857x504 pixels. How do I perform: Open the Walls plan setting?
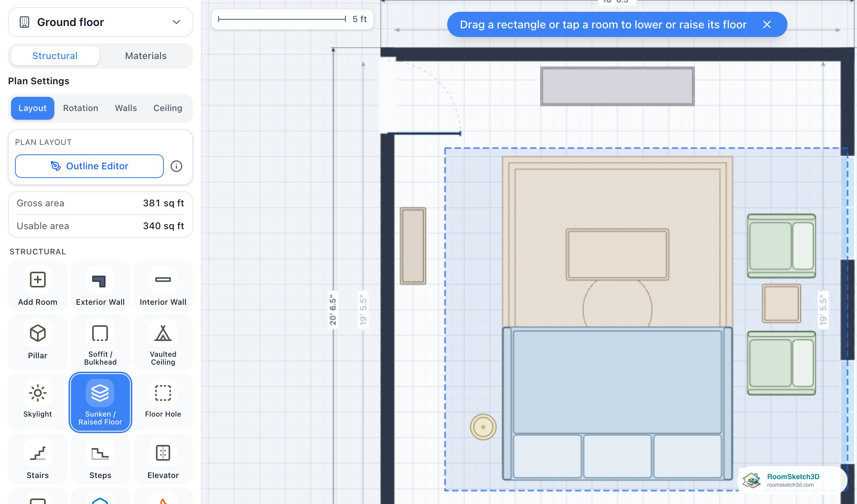(126, 108)
